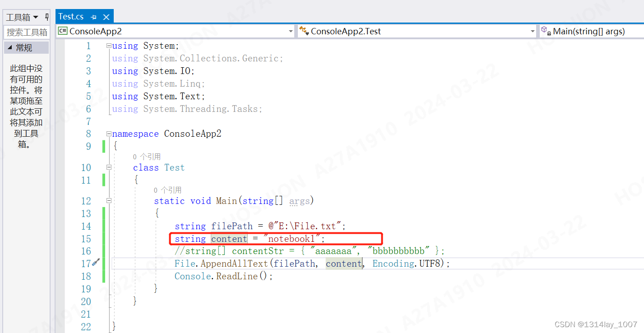
Task: Click Encoding on line 17
Action: click(393, 264)
